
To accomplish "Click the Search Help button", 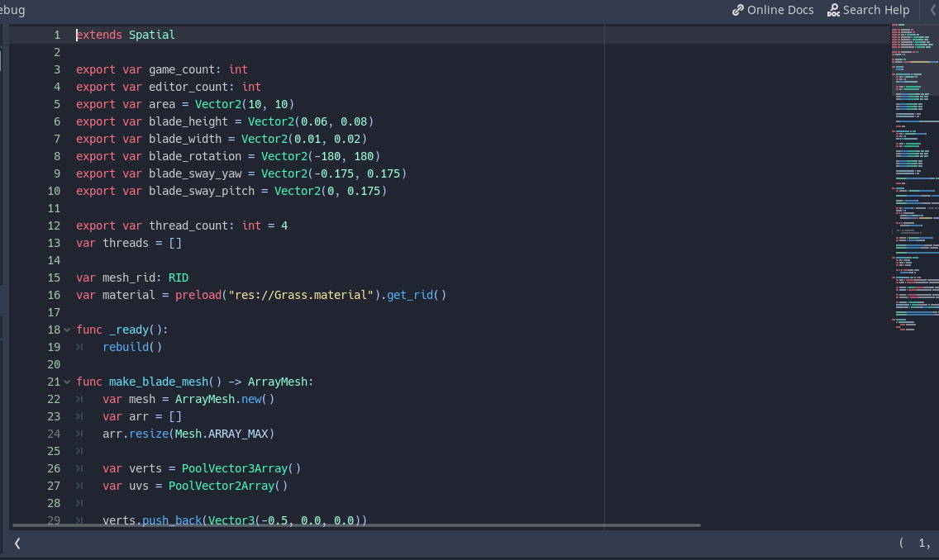I will [x=868, y=10].
